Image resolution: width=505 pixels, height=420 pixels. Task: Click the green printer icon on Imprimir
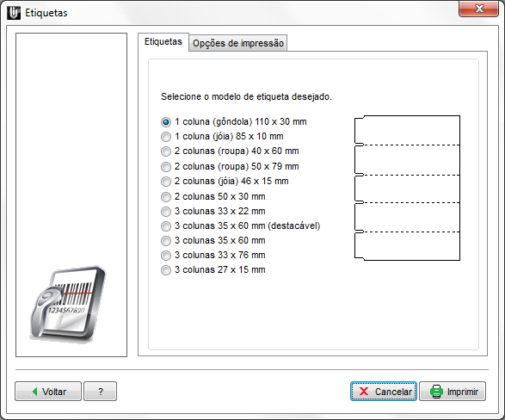436,392
